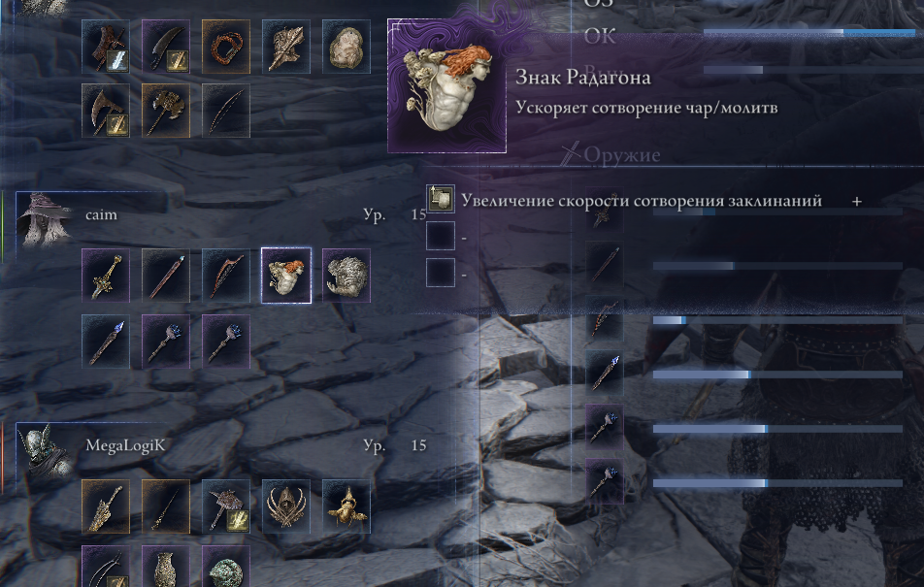
Task: Click the spell casting speed passive effect icon
Action: pyautogui.click(x=441, y=199)
